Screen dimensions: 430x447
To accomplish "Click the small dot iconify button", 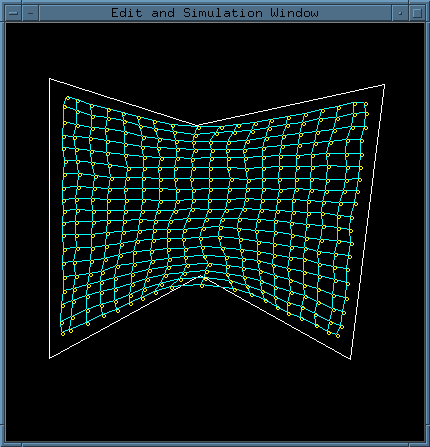I will point(400,13).
